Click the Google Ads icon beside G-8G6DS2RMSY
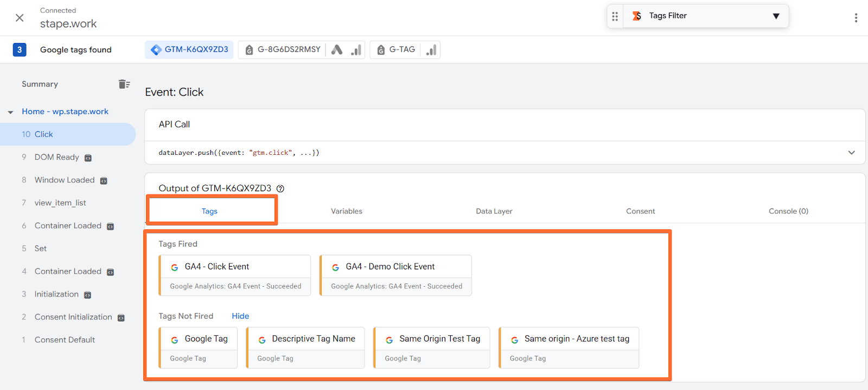 tap(336, 50)
